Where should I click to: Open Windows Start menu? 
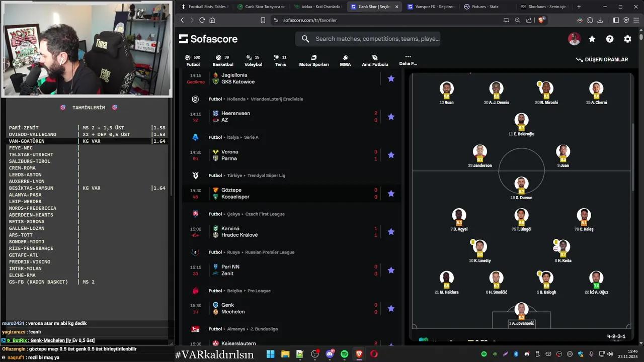(270, 354)
